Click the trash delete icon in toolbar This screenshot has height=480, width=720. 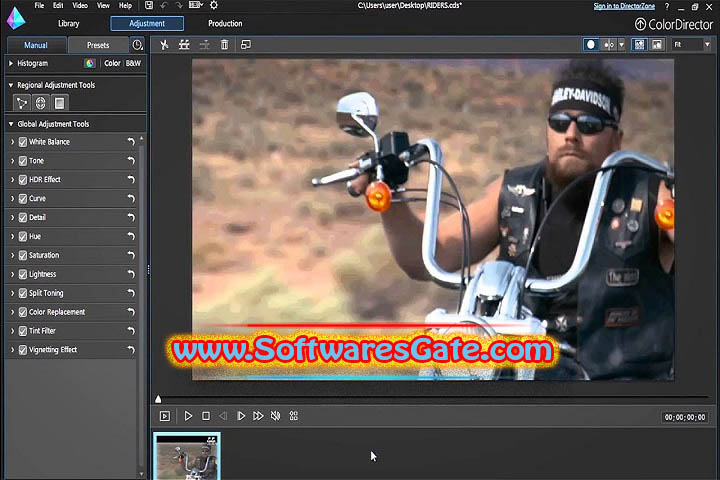click(x=224, y=45)
